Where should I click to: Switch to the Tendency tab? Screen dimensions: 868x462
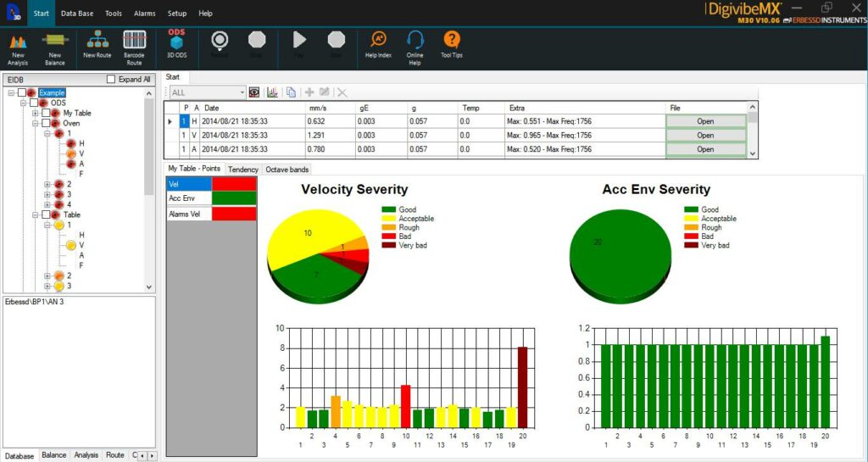[x=243, y=170]
